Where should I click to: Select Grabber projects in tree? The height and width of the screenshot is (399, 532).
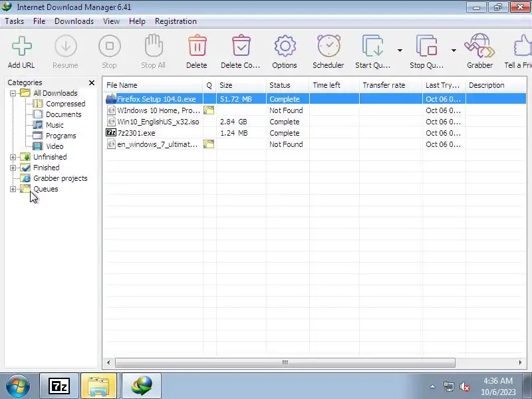click(x=60, y=178)
